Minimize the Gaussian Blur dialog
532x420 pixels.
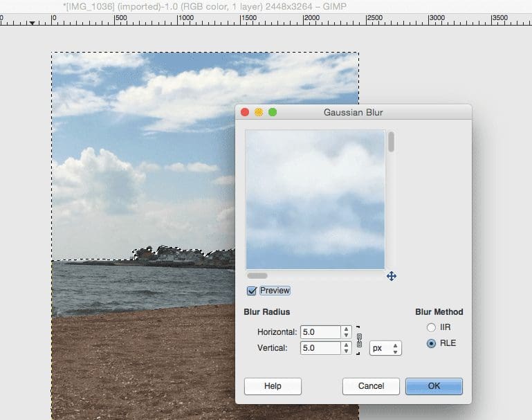click(x=259, y=112)
